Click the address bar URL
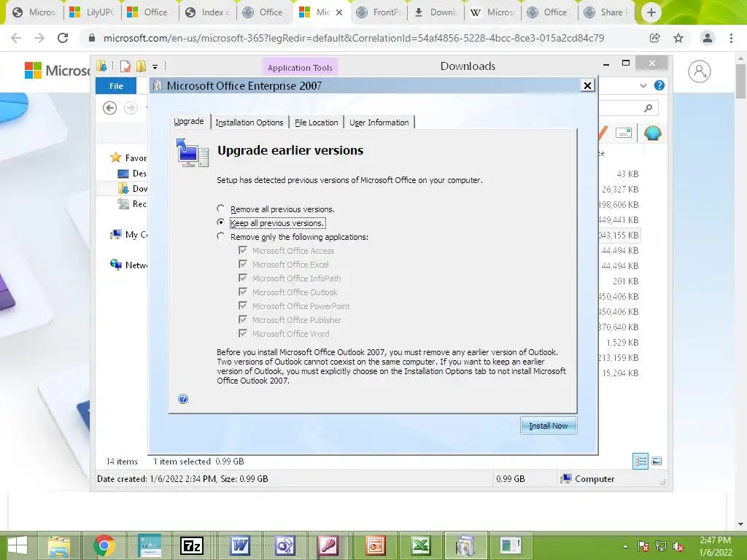Viewport: 747px width, 560px height. coord(354,38)
